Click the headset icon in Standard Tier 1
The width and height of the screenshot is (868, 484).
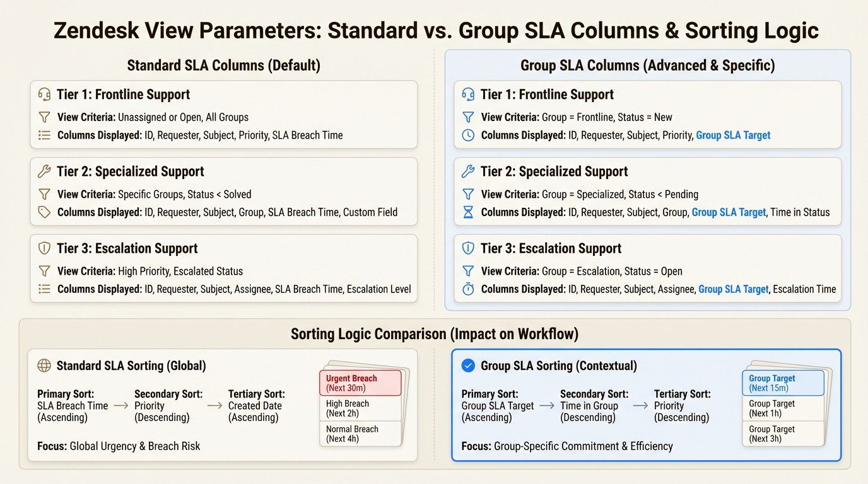click(44, 95)
